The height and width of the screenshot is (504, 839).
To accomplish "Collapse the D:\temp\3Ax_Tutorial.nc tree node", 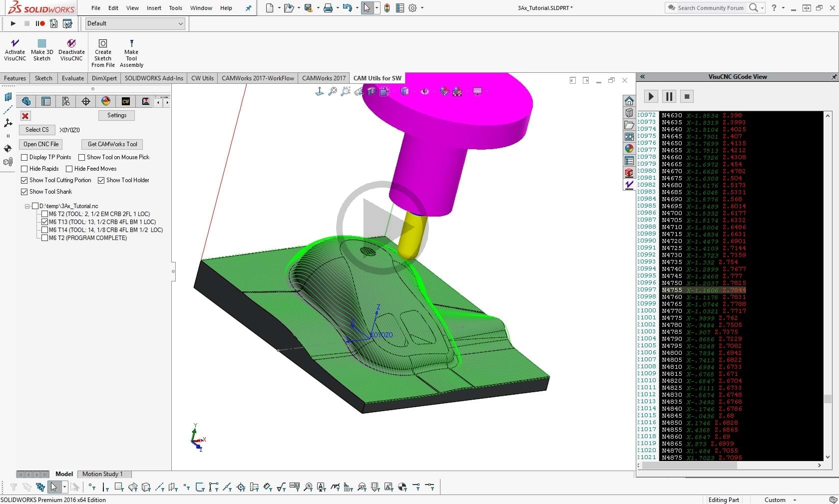I will tap(26, 206).
